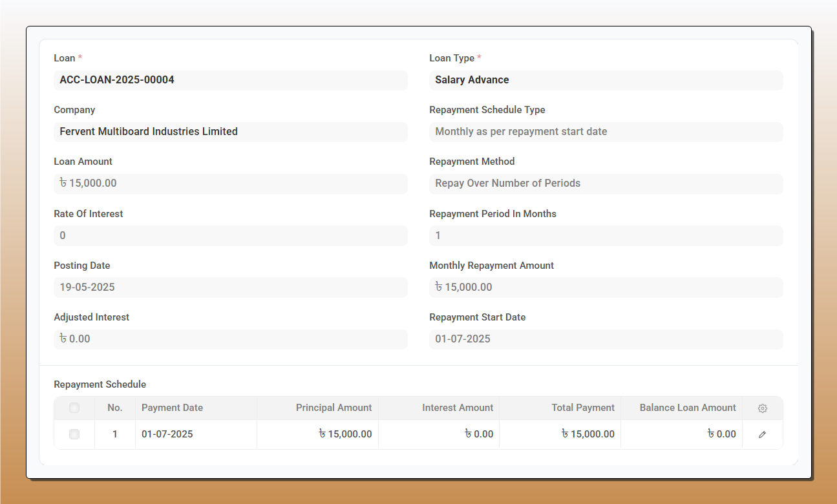
Task: Click the Repayment Period In Months field
Action: coord(606,236)
